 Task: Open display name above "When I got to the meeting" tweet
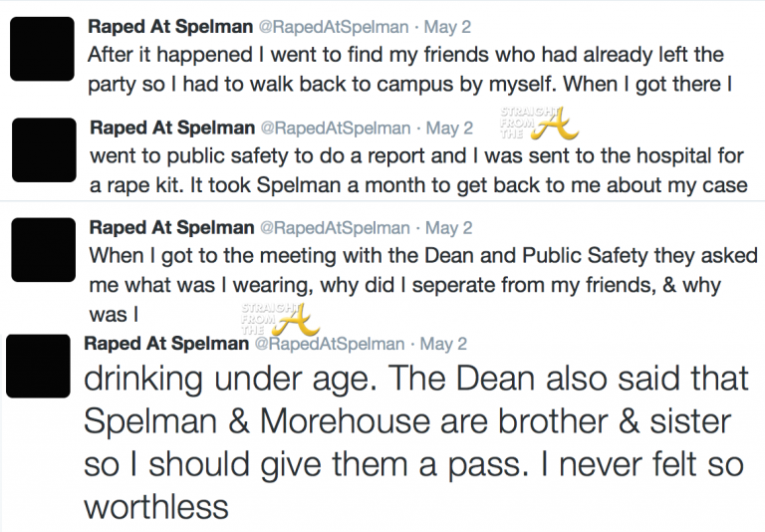tap(169, 228)
